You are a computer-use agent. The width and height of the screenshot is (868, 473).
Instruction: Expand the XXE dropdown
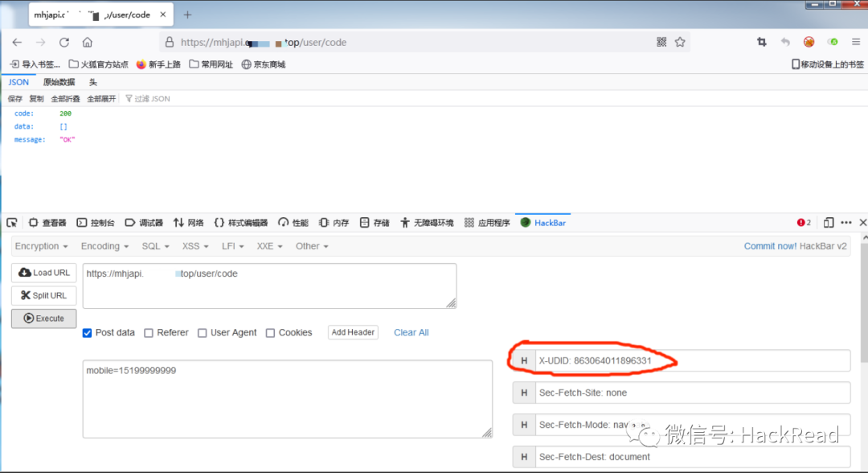[x=269, y=246]
